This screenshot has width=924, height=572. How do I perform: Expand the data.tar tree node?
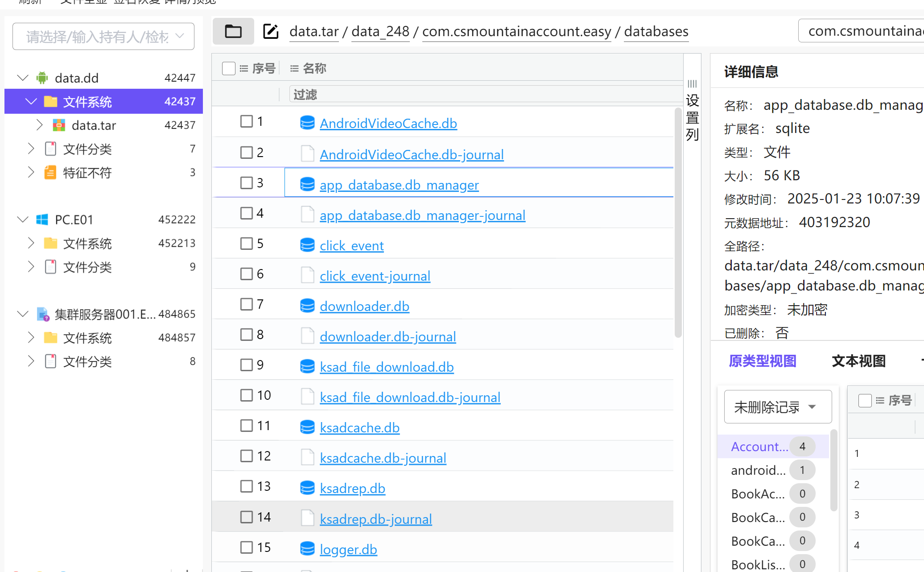coord(39,125)
